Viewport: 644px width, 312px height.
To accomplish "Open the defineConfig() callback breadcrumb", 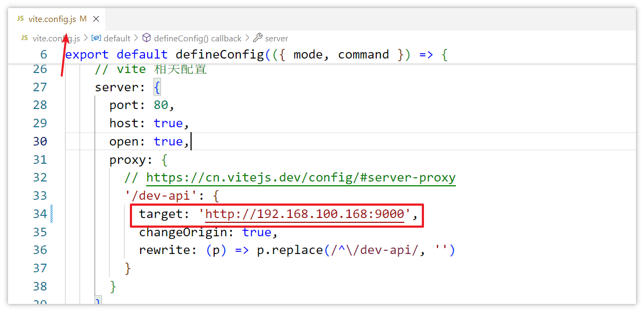I will [x=192, y=38].
